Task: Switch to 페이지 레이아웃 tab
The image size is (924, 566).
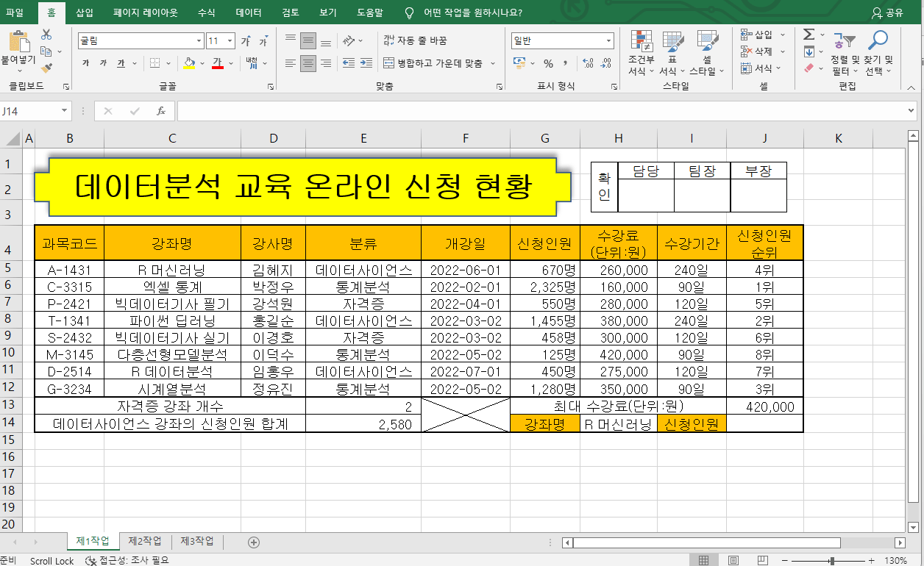Action: (146, 12)
